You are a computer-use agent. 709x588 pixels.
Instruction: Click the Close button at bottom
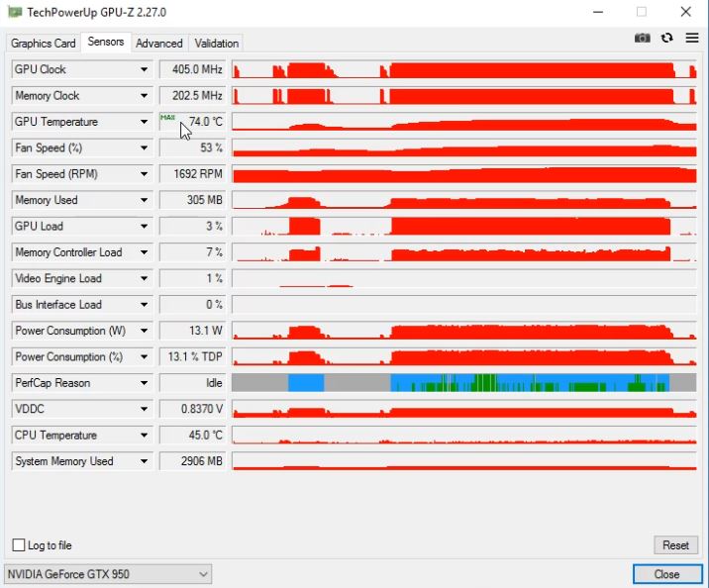pos(667,574)
